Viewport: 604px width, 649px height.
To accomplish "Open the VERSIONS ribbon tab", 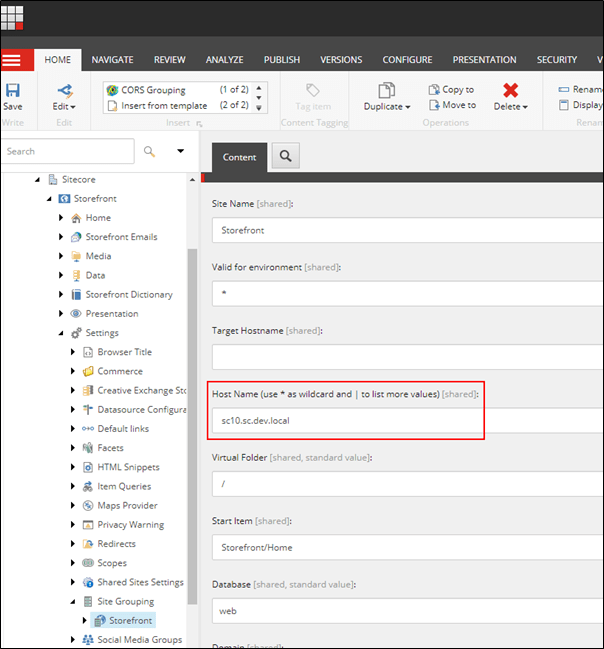I will click(341, 60).
